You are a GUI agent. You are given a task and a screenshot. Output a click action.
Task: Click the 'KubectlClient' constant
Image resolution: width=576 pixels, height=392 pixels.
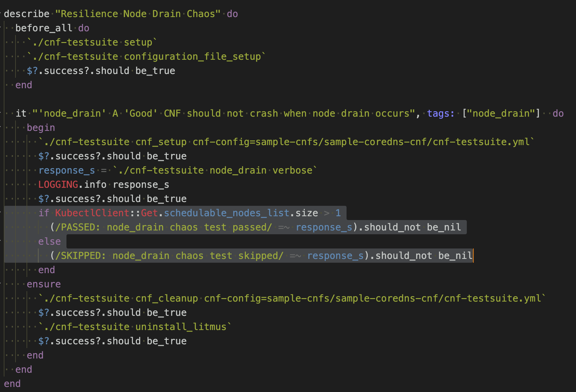92,213
